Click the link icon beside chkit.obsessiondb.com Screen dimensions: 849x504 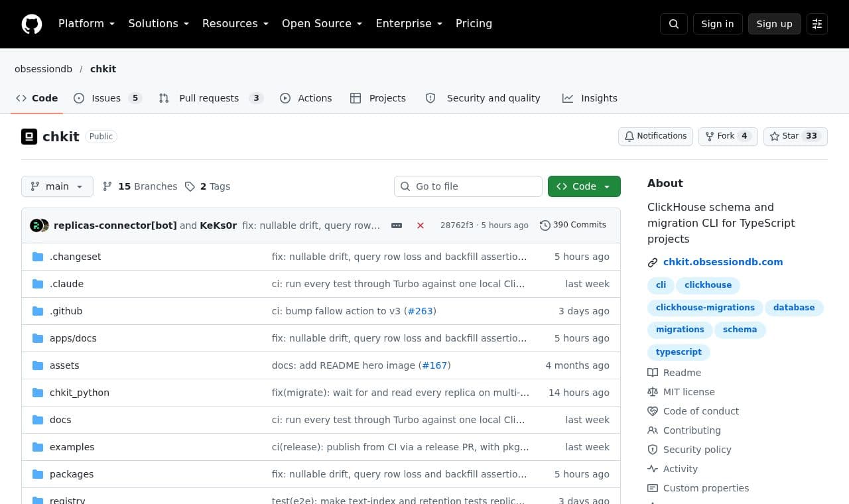coord(653,262)
